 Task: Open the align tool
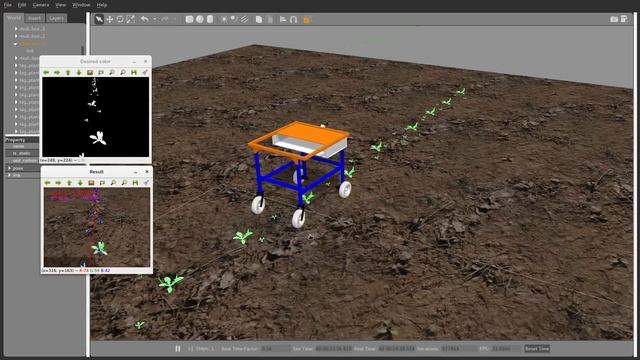pyautogui.click(x=283, y=19)
